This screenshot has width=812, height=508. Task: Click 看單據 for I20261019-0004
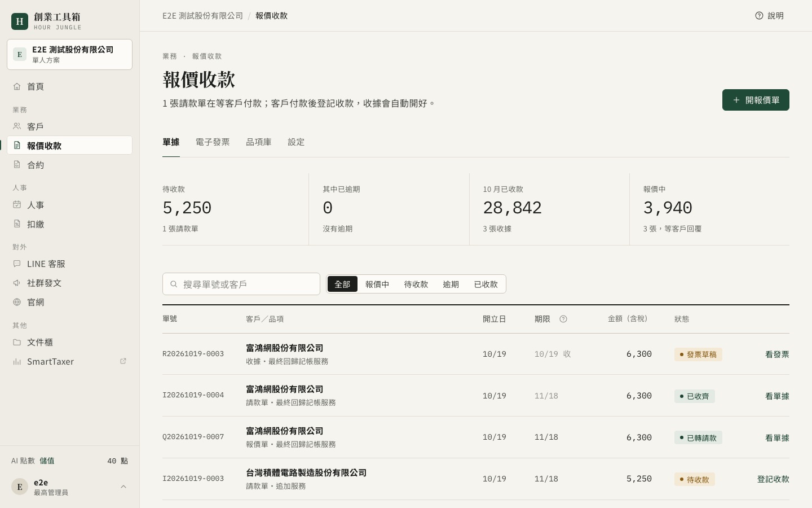(777, 396)
